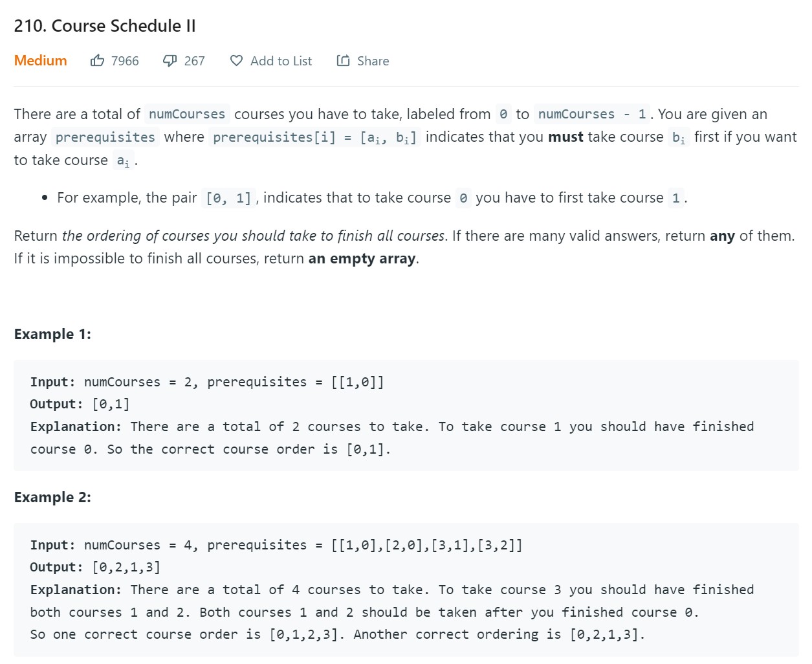
Task: Click the Example 2 Input line
Action: pos(276,545)
